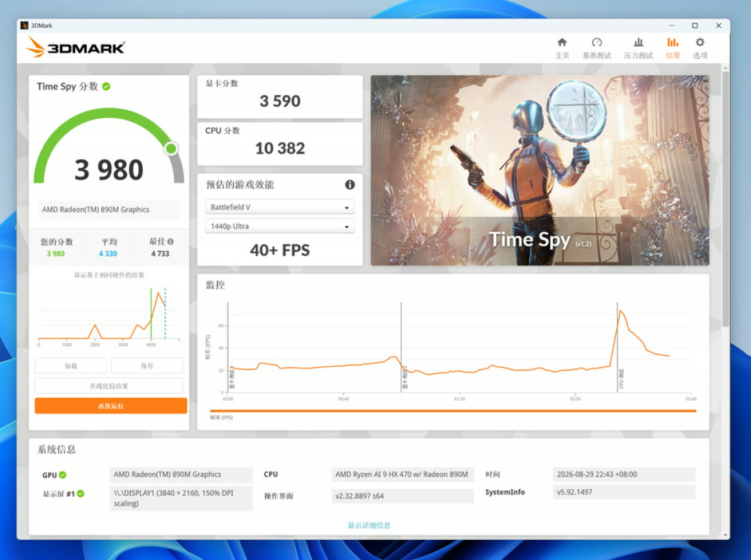Click the save result button
Viewport: 751px width, 560px height.
147,365
